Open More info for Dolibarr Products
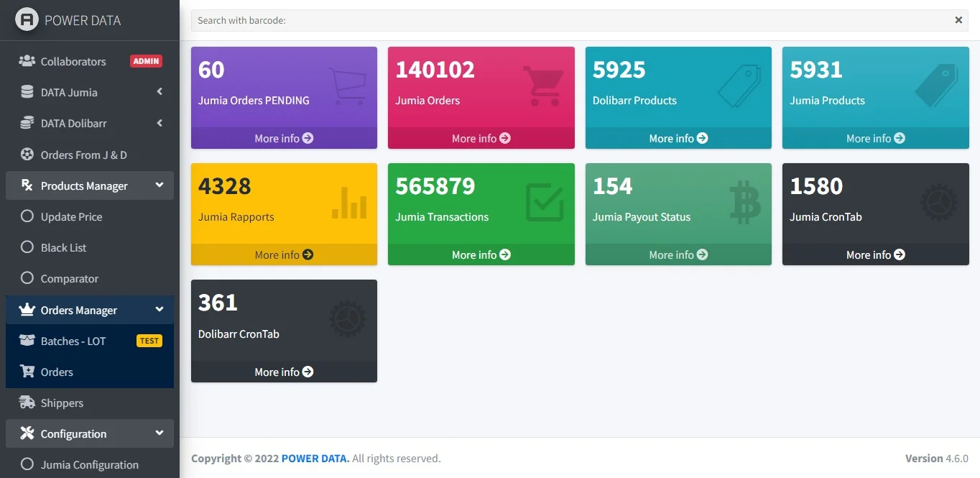The image size is (980, 478). click(x=678, y=138)
